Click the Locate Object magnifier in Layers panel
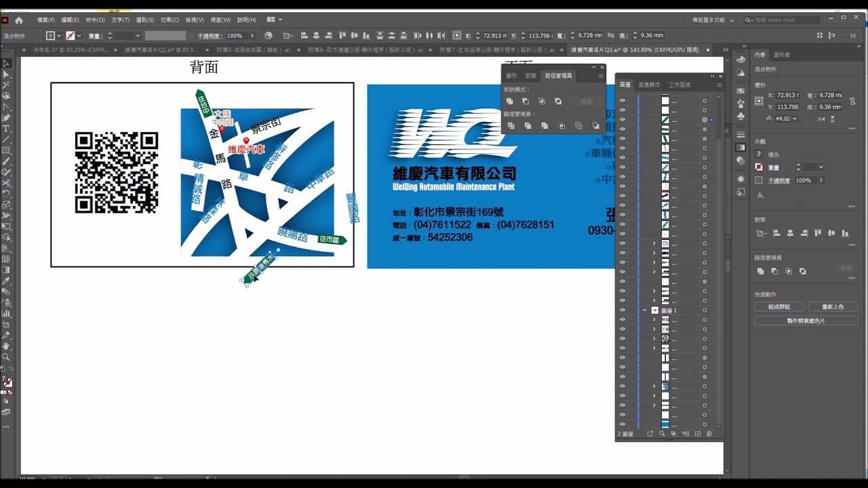868x488 pixels. tap(662, 434)
